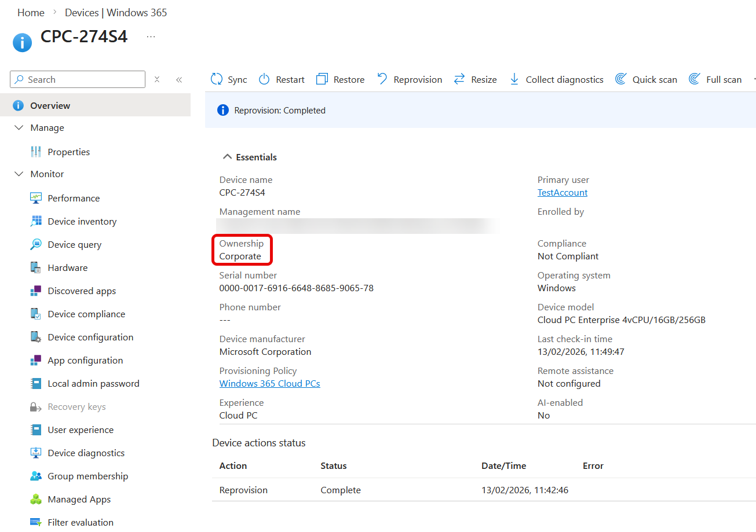This screenshot has height=532, width=756.
Task: Open the Device query page
Action: (x=74, y=244)
